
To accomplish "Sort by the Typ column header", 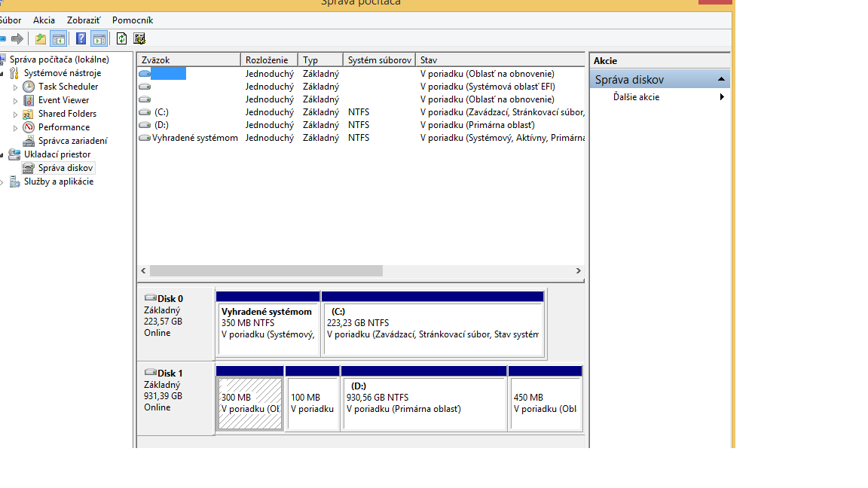I will point(321,59).
